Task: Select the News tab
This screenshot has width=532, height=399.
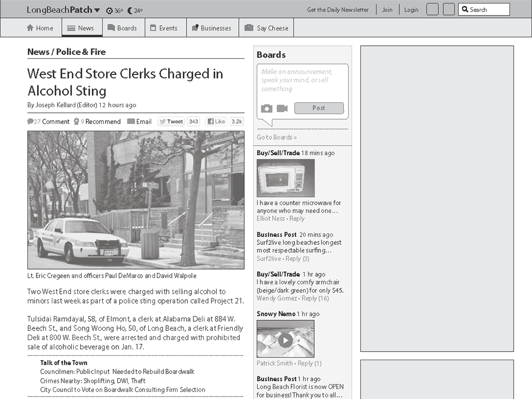Action: pos(82,28)
